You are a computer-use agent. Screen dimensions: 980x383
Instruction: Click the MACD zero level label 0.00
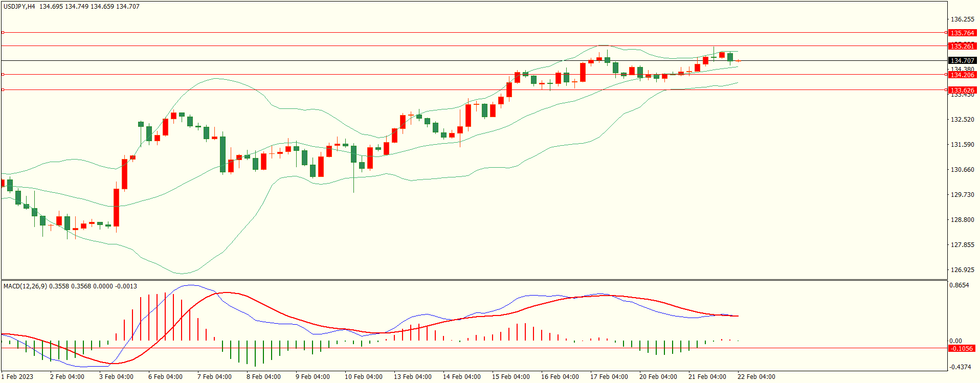955,341
